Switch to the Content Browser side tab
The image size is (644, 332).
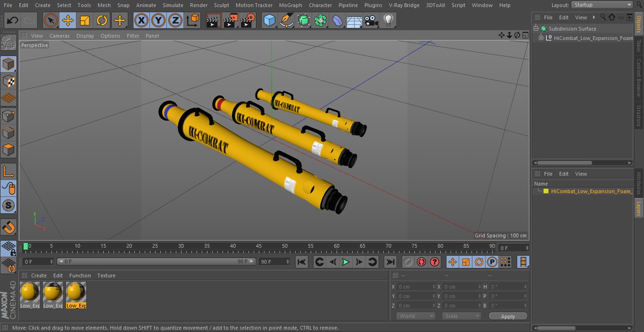click(639, 78)
